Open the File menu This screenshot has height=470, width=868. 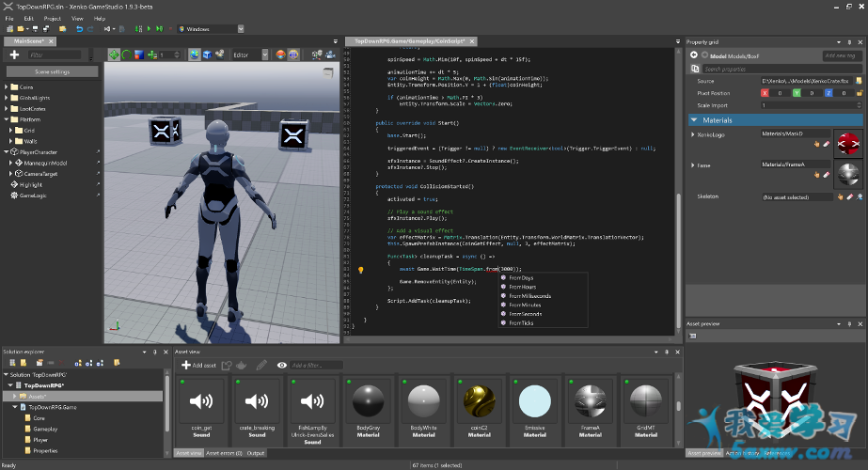point(9,18)
